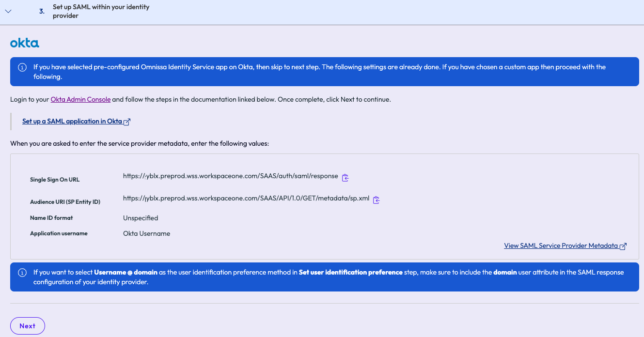This screenshot has width=644, height=337.
Task: Click the Okta logo
Action: click(25, 43)
